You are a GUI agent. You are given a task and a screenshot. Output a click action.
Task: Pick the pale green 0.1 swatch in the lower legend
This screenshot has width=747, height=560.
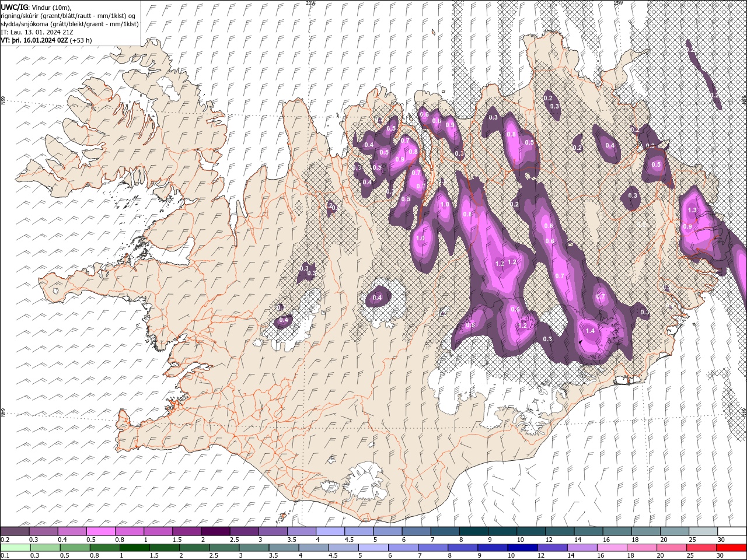15,548
